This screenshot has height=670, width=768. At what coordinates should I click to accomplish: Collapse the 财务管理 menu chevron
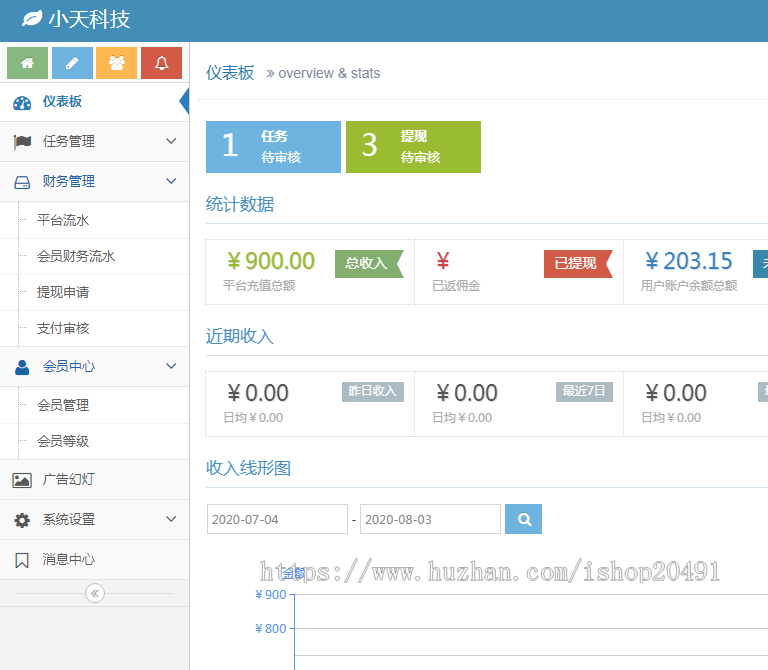[x=171, y=181]
